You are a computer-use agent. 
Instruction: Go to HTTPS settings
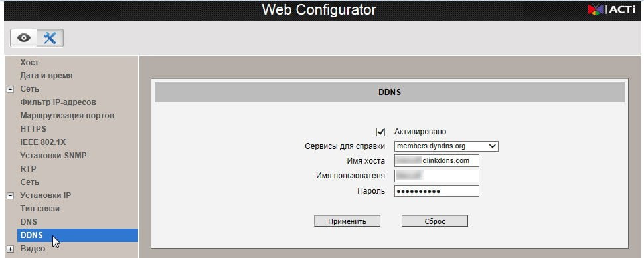coord(33,129)
